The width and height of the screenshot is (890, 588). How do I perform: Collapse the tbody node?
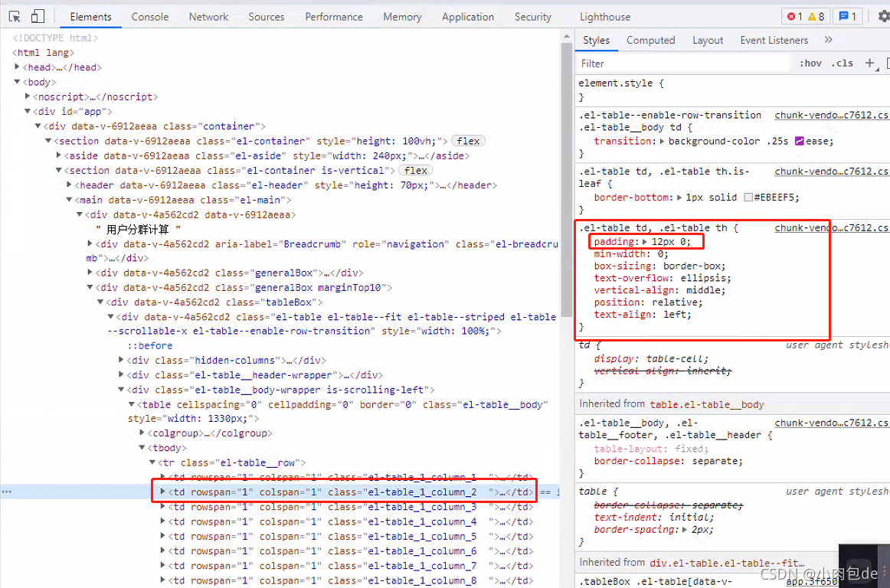tap(142, 448)
